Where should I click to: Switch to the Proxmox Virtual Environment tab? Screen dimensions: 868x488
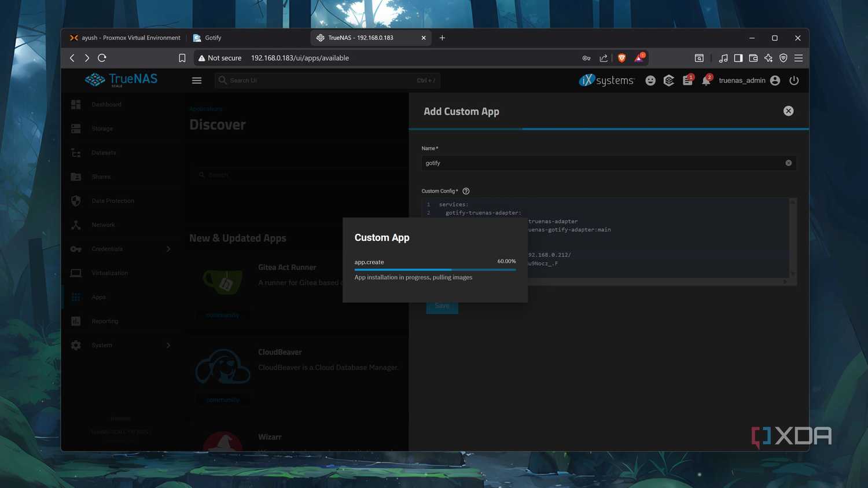pos(125,38)
